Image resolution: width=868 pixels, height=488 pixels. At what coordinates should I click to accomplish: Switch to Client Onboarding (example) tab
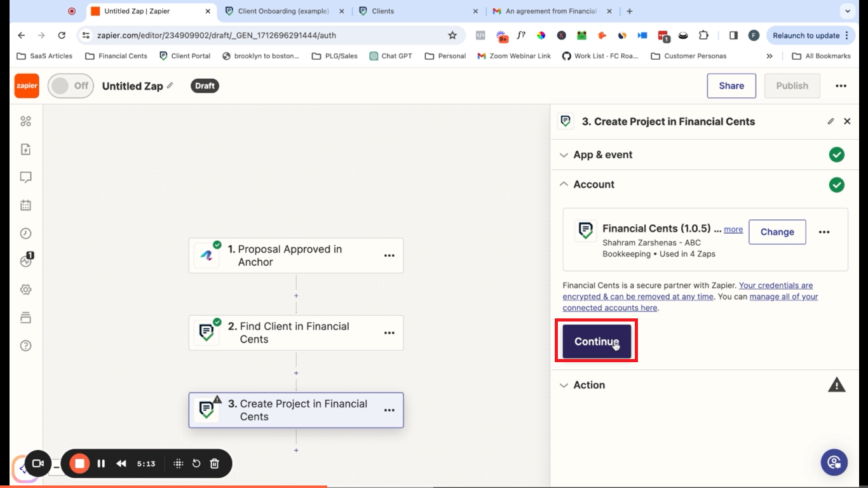click(284, 11)
